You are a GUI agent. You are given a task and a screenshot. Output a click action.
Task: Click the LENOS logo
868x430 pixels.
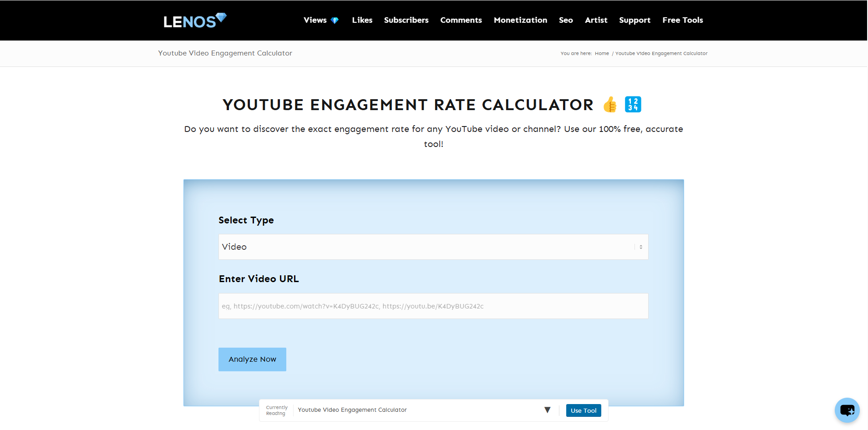click(195, 20)
